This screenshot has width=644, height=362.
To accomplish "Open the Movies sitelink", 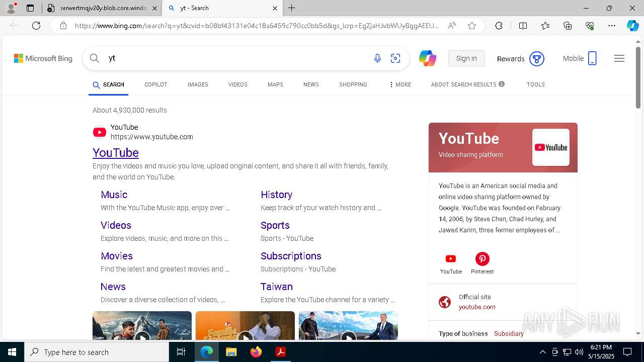I will tap(117, 256).
